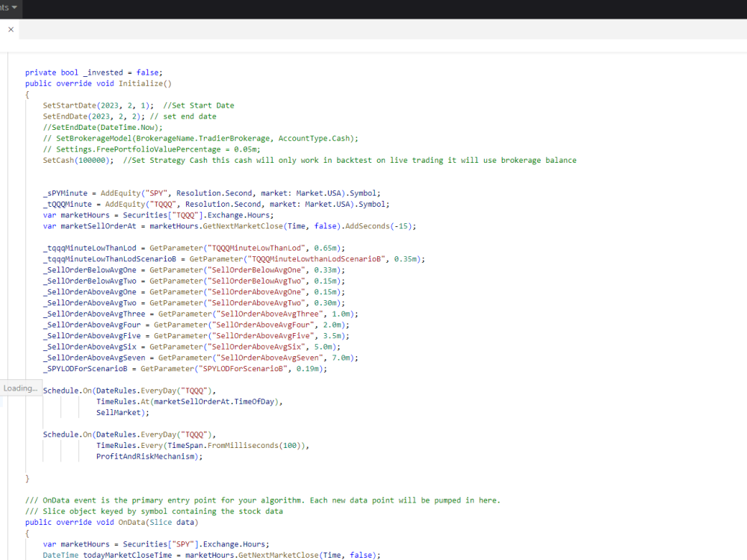Click the '/// OnData event is the primary' comment
The height and width of the screenshot is (560, 747).
[263, 500]
